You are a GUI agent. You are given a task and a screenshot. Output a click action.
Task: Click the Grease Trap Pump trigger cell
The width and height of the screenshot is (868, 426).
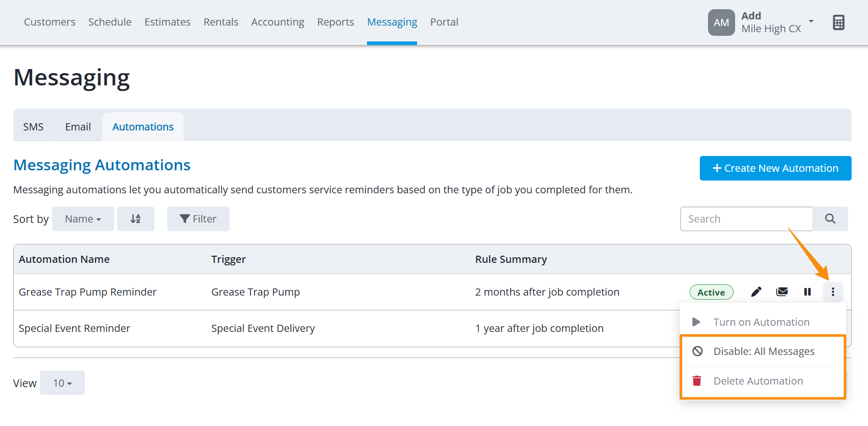(x=256, y=292)
